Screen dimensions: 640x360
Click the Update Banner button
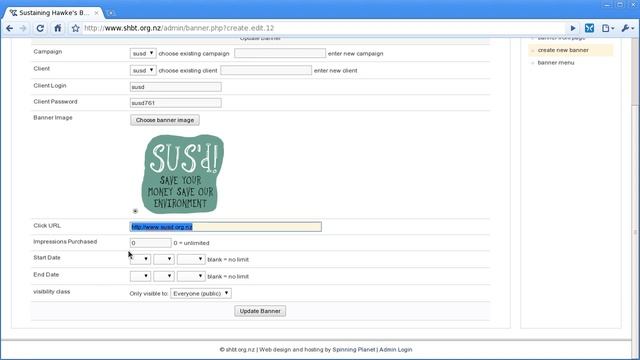[x=260, y=311]
